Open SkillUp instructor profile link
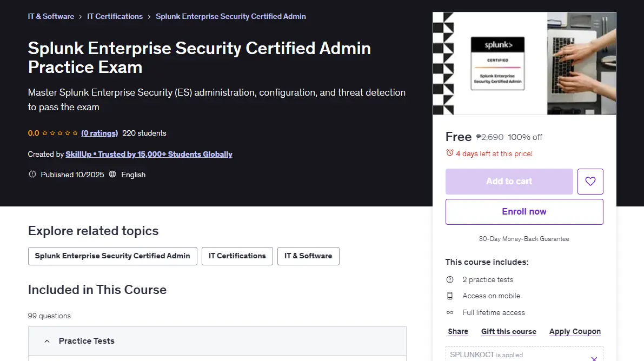 tap(149, 154)
